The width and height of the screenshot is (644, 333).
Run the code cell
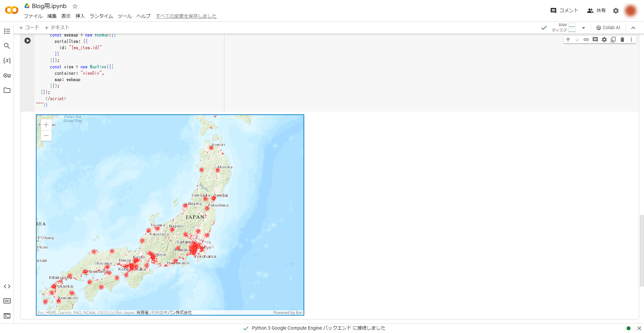(28, 41)
